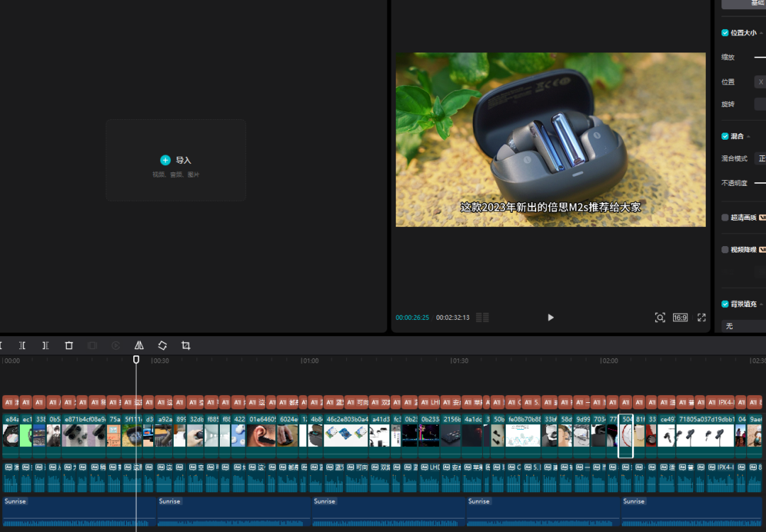The width and height of the screenshot is (766, 532).
Task: Click the 安 subtitle clip on text track
Action: pyautogui.click(x=450, y=402)
